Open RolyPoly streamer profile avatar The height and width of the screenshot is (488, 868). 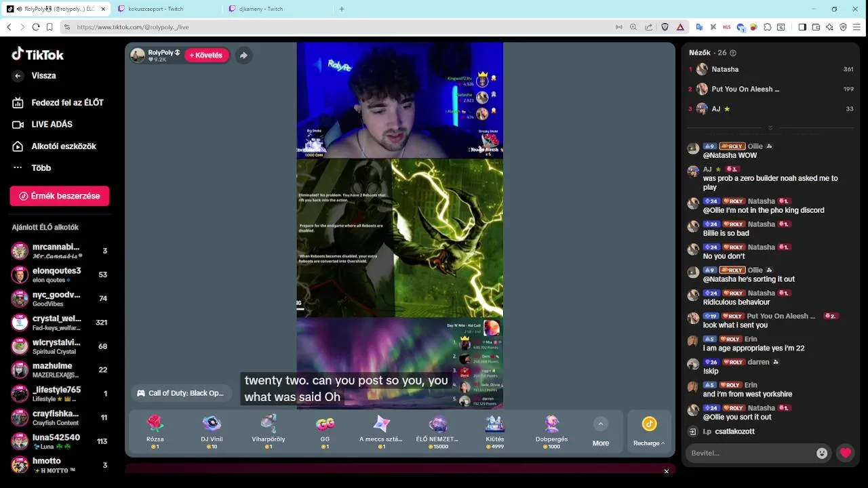pos(138,56)
